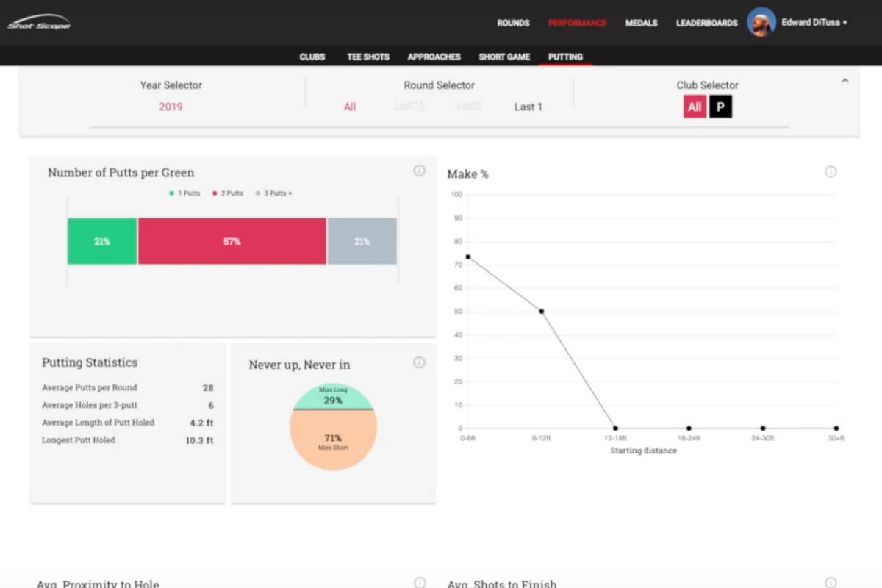Viewport: 882px width, 588px height.
Task: Select the P club button
Action: 720,107
